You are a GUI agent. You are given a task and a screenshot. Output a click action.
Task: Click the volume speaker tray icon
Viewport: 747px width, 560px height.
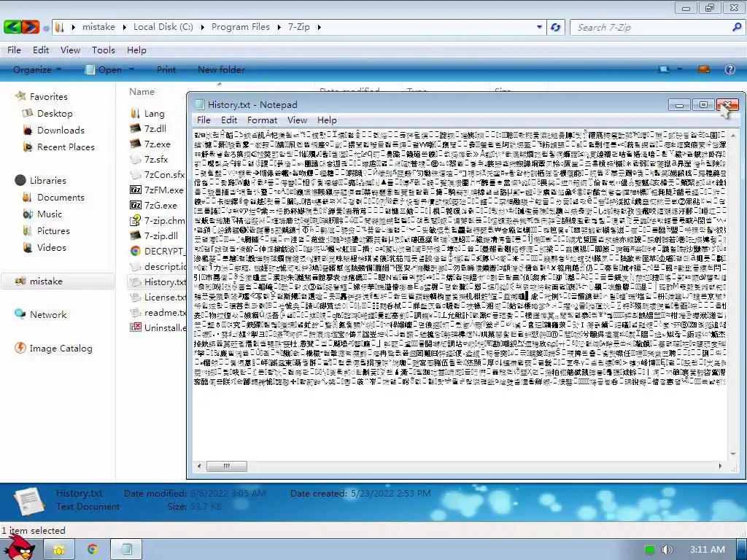(x=667, y=550)
